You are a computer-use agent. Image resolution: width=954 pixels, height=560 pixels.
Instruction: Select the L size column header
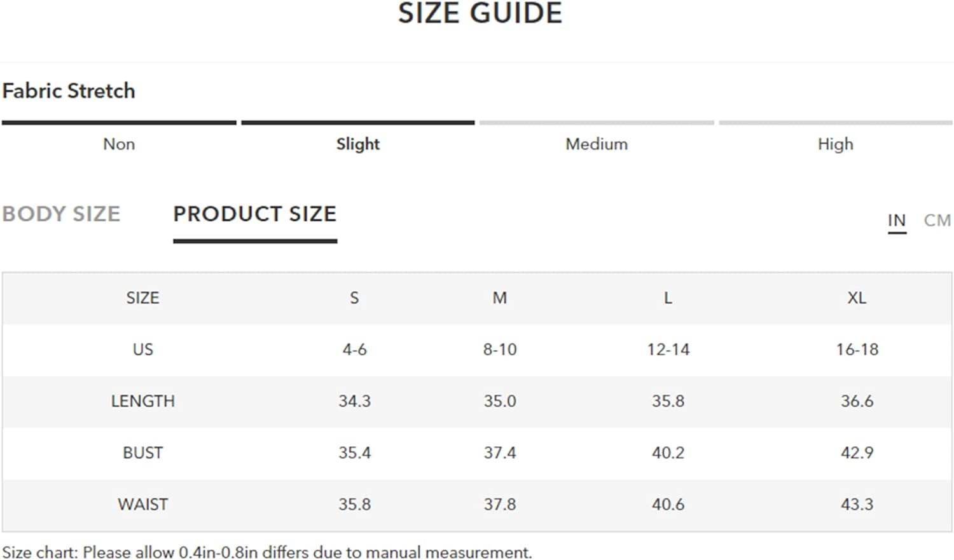[x=668, y=298]
